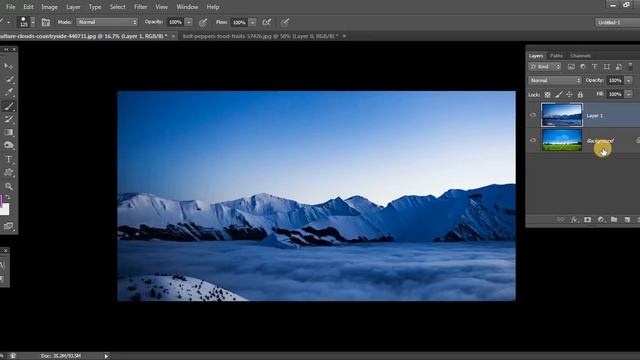
Task: Select the Layer 1 name label
Action: click(594, 116)
